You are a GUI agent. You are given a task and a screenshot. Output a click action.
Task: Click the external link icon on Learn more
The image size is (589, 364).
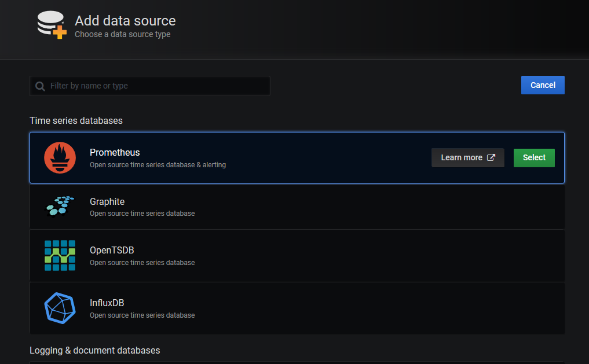[491, 157]
